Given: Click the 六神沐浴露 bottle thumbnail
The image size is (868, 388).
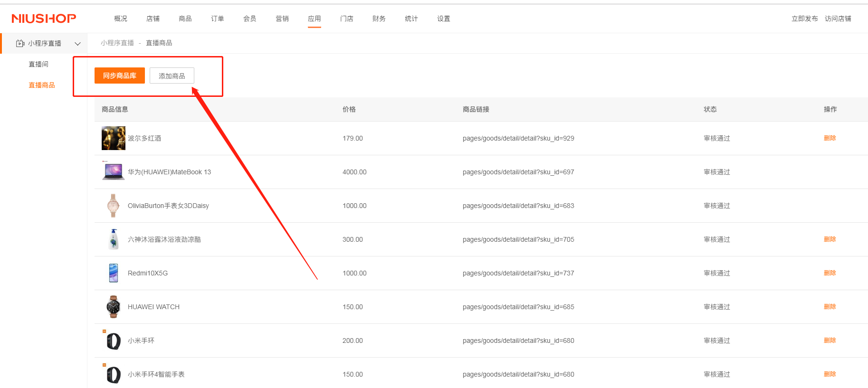Looking at the screenshot, I should (114, 239).
